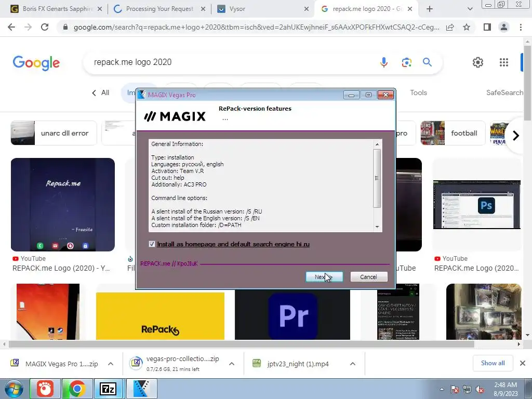
Task: Select the All search filter
Action: pyautogui.click(x=105, y=92)
